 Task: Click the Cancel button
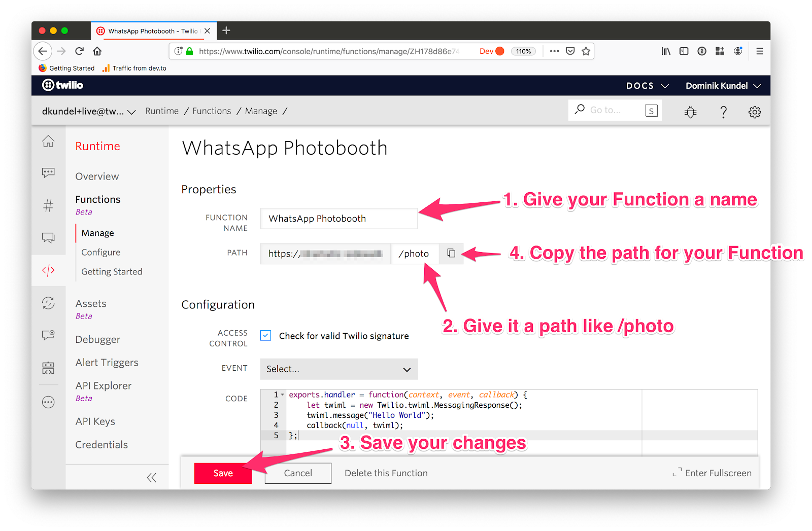[298, 473]
